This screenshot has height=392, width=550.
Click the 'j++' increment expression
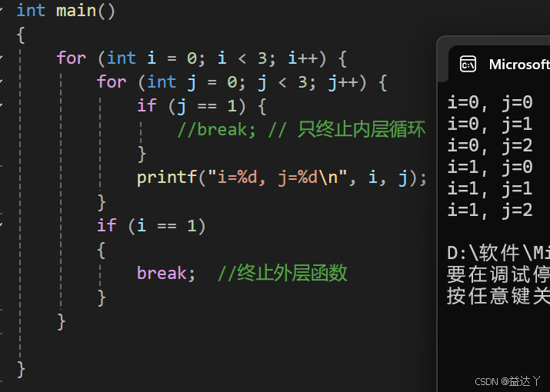tap(343, 83)
